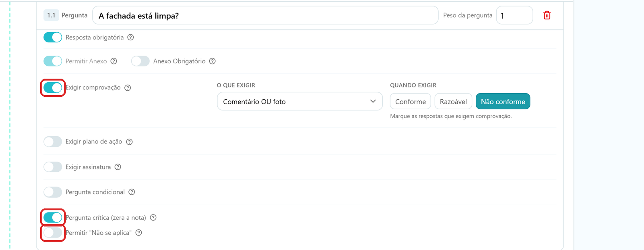644x250 pixels.
Task: Open help icon for Pergunta condicional
Action: coord(132,192)
